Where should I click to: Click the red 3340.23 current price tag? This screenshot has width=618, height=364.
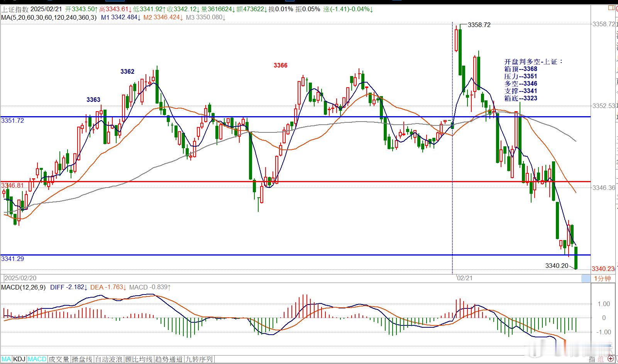click(603, 269)
